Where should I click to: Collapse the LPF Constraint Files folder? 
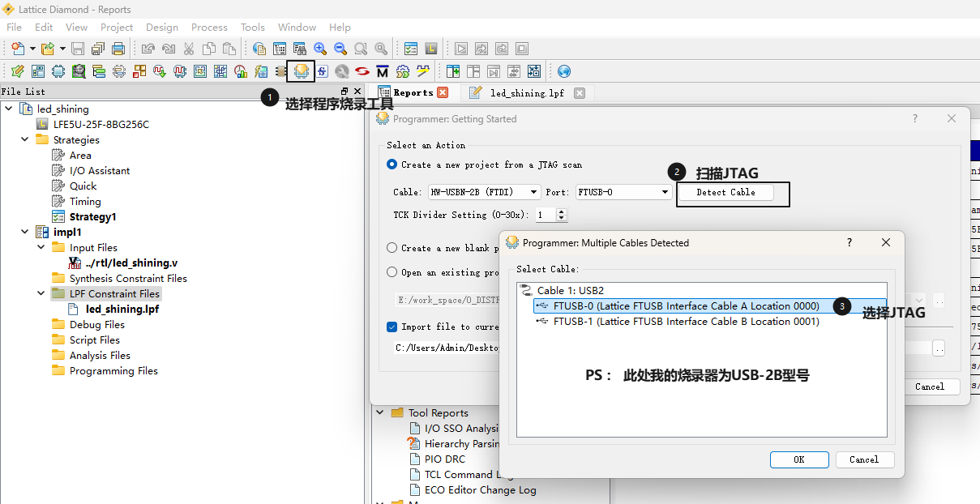[41, 293]
